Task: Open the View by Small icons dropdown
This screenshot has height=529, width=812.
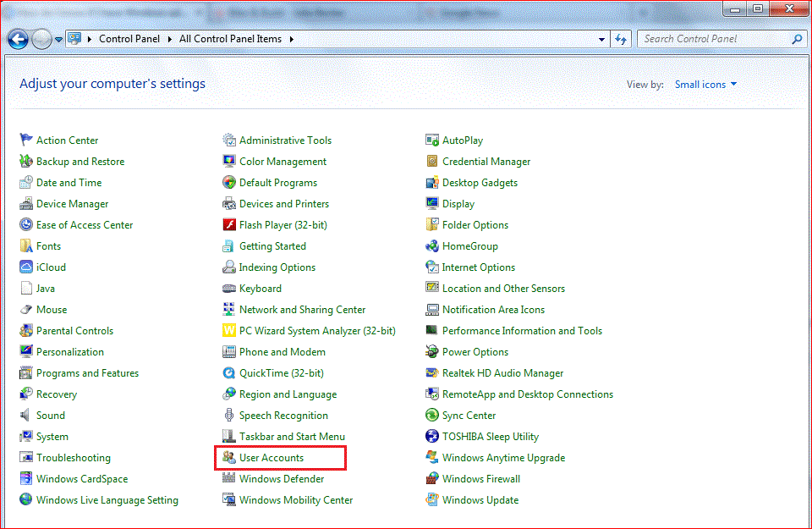Action: click(x=705, y=85)
